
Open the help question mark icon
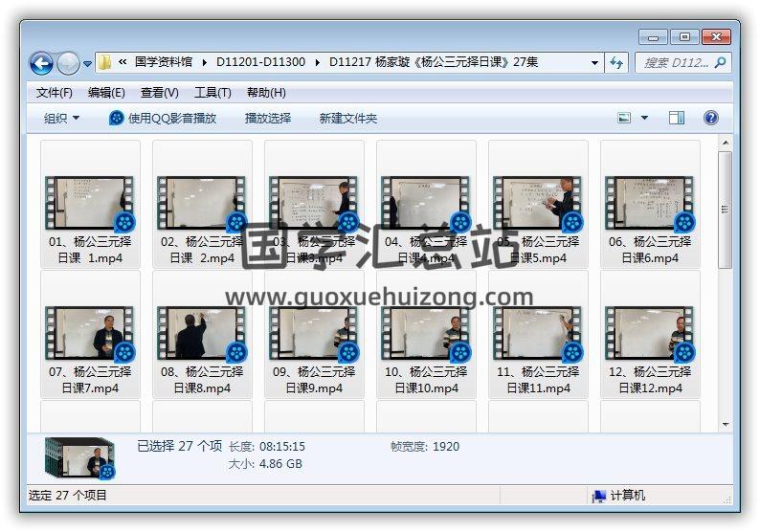(710, 118)
